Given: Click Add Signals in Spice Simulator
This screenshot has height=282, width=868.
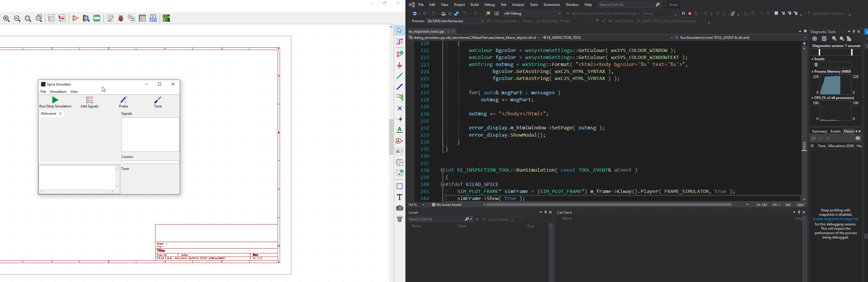Looking at the screenshot, I should coord(90,102).
